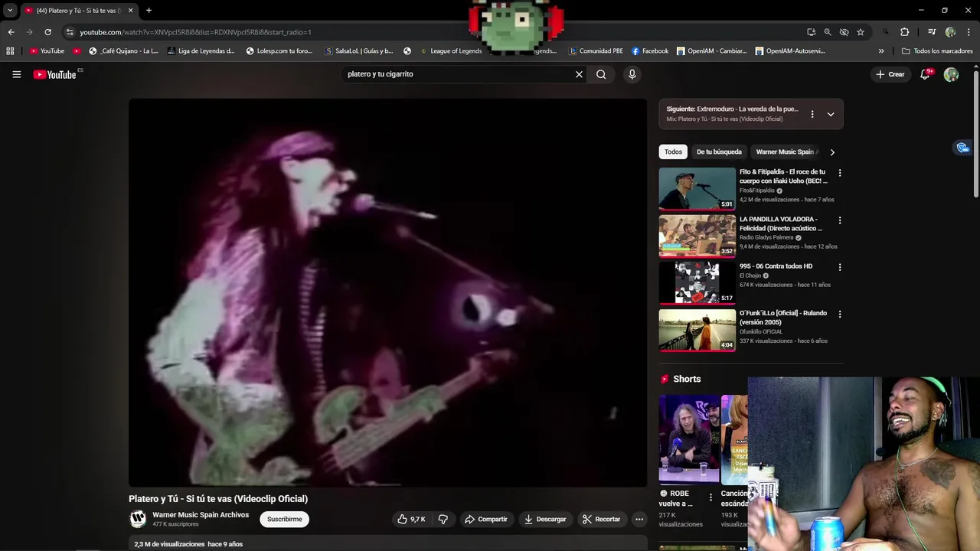This screenshot has height=551, width=980.
Task: Open the browser extensions puzzle icon
Action: click(904, 32)
